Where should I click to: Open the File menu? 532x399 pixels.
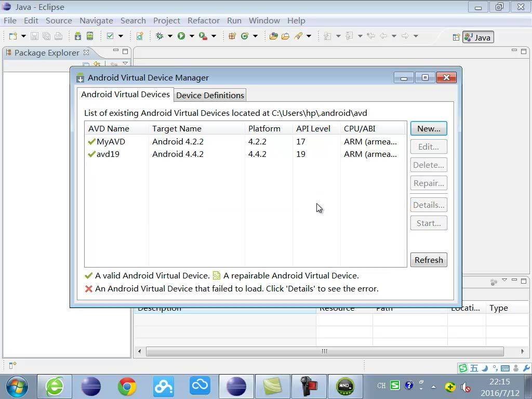click(x=10, y=21)
